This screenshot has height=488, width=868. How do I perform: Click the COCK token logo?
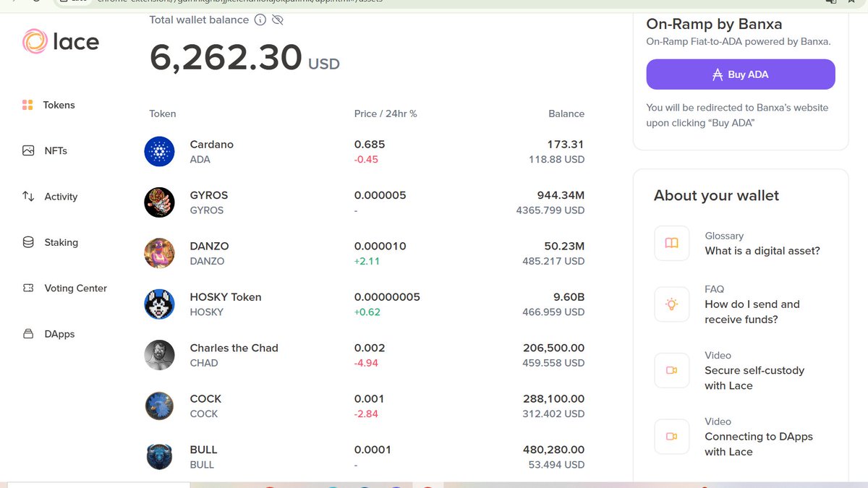(x=159, y=406)
